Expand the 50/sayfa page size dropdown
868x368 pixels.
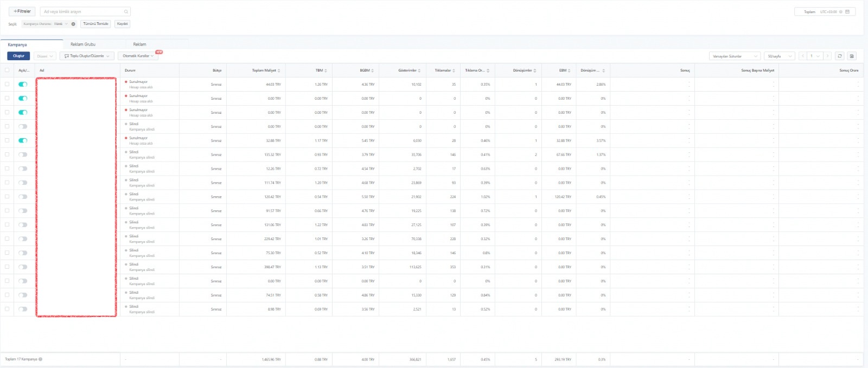click(x=779, y=56)
